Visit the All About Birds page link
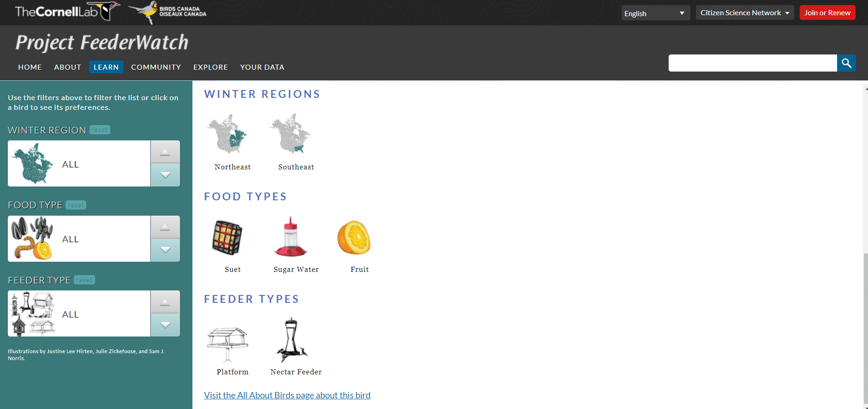This screenshot has width=868, height=409. point(287,395)
